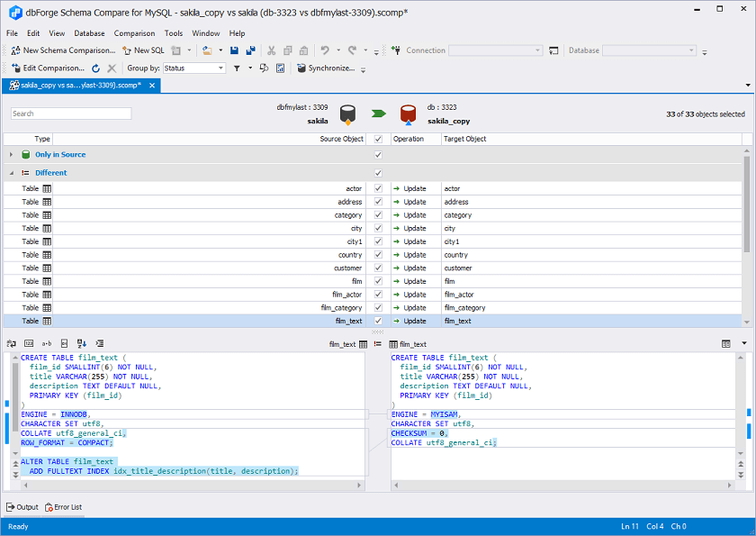Click the filter funnel icon

coord(237,68)
